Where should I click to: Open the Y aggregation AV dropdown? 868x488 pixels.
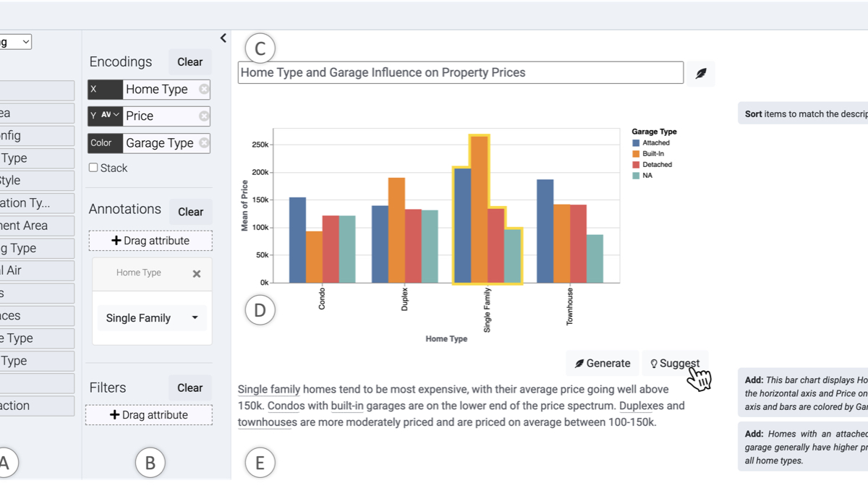click(x=110, y=116)
